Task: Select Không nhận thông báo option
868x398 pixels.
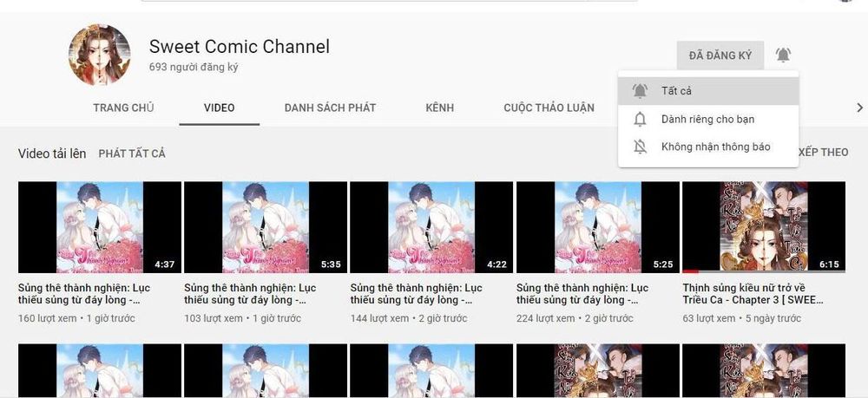Action: [x=715, y=147]
